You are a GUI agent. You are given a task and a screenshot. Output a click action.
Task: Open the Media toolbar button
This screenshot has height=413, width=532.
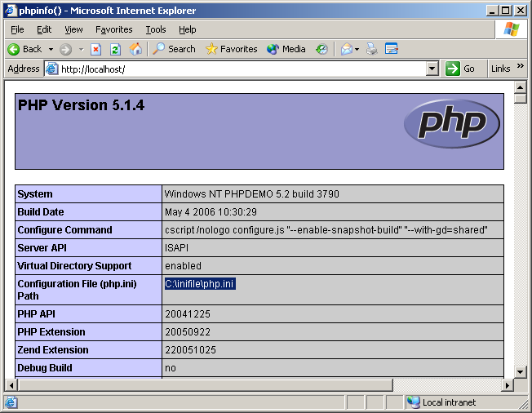click(x=286, y=49)
